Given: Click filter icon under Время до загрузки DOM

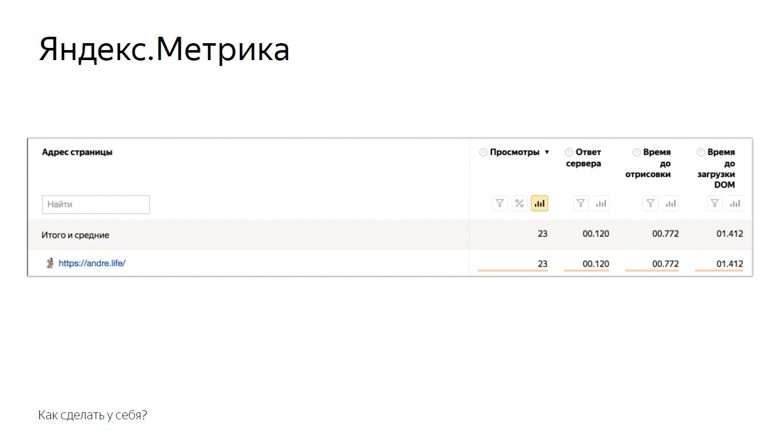Looking at the screenshot, I should coord(715,204).
